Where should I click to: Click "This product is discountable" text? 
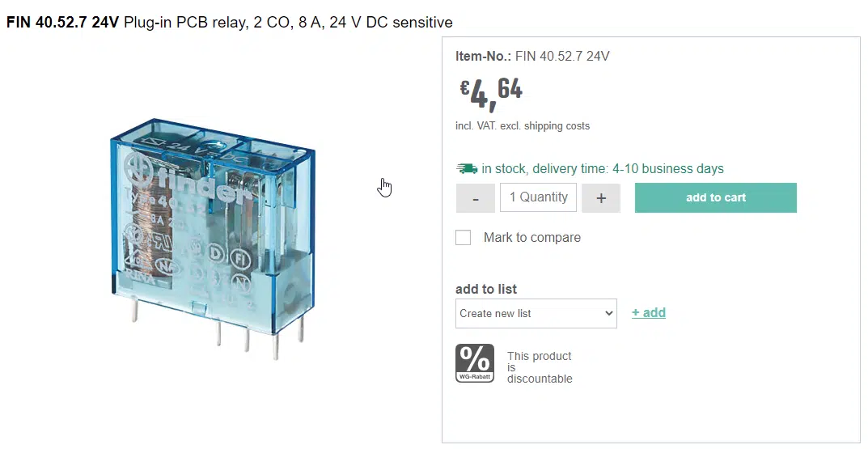click(539, 367)
